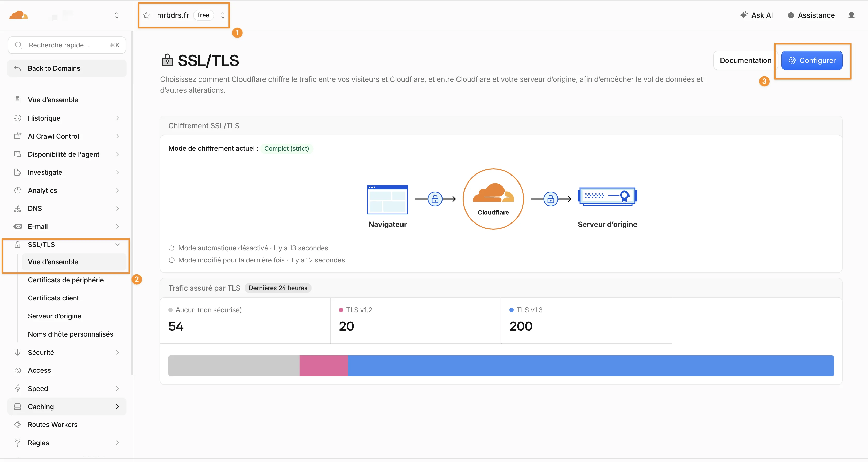Open the account switcher chevrons beside the logo
The image size is (868, 462).
pos(117,15)
